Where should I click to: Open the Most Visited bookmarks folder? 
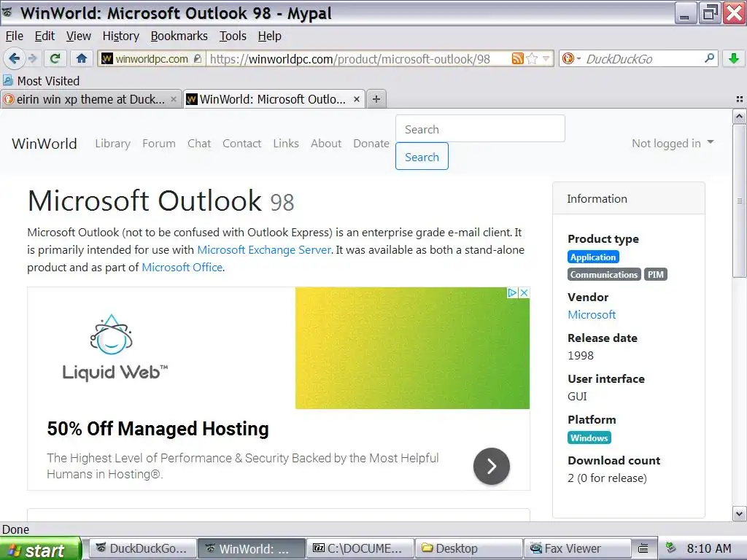(41, 81)
